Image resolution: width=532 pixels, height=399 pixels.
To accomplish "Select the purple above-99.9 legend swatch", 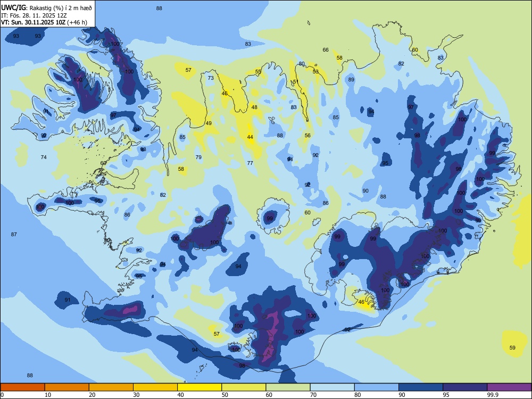I will click(x=509, y=387).
